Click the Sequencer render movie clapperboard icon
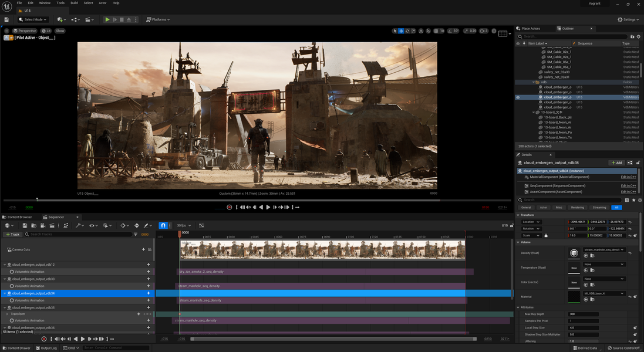 click(x=52, y=225)
